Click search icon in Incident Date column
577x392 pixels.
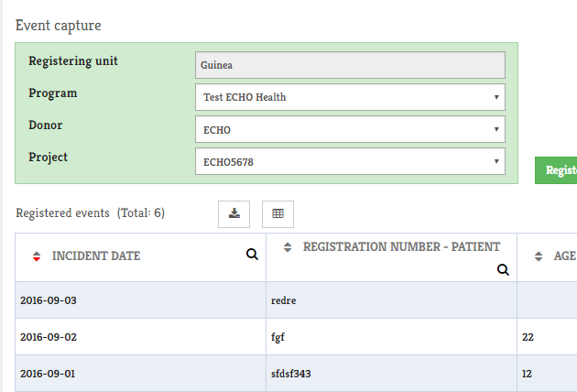(252, 256)
